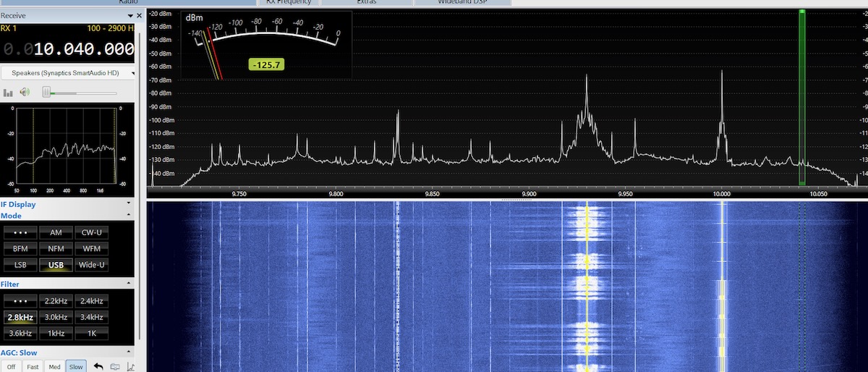Set AGC to Fast
Image resolution: width=868 pixels, height=372 pixels.
(x=33, y=367)
